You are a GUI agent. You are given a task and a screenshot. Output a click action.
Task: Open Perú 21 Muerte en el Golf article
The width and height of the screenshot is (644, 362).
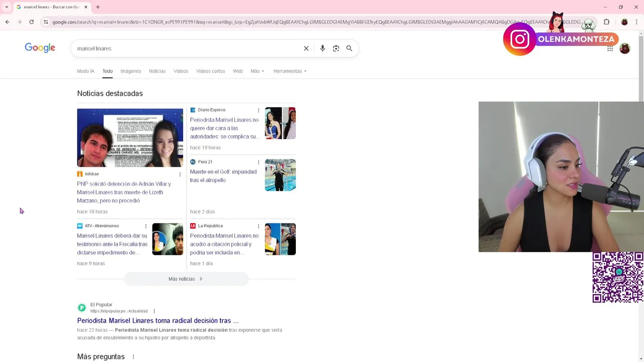[223, 176]
